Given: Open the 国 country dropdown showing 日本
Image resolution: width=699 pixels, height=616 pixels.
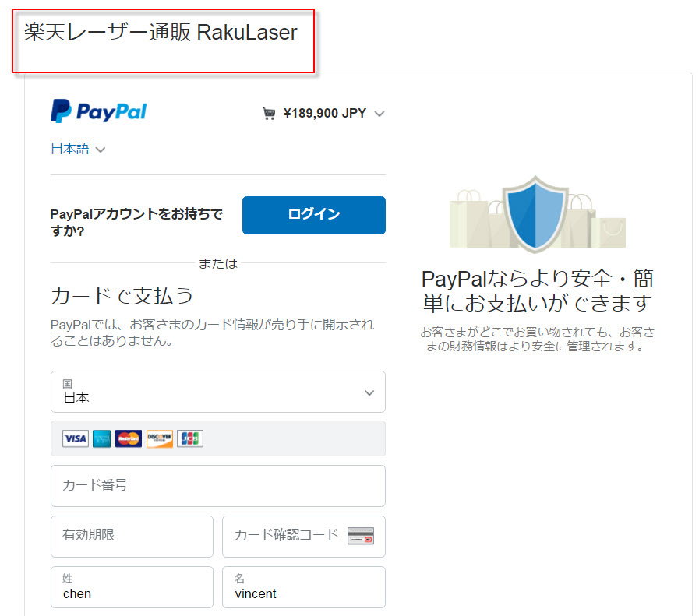Looking at the screenshot, I should pyautogui.click(x=218, y=392).
